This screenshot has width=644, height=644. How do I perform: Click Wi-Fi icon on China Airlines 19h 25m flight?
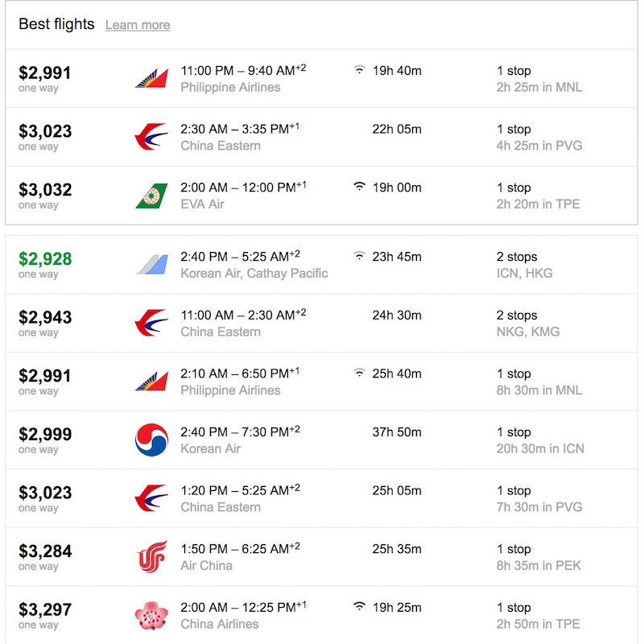[359, 606]
